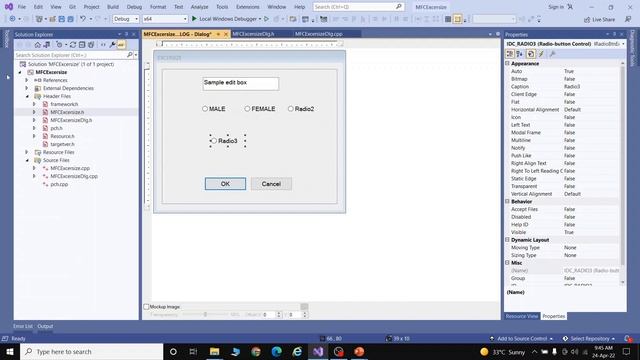The width and height of the screenshot is (640, 360).
Task: Collapse the Appearance section in Properties
Action: point(507,64)
